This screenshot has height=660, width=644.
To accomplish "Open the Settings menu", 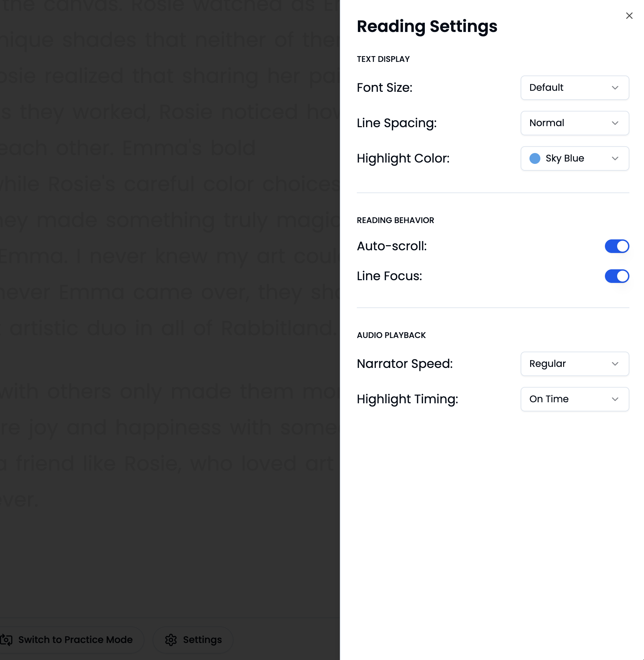I will [x=193, y=639].
